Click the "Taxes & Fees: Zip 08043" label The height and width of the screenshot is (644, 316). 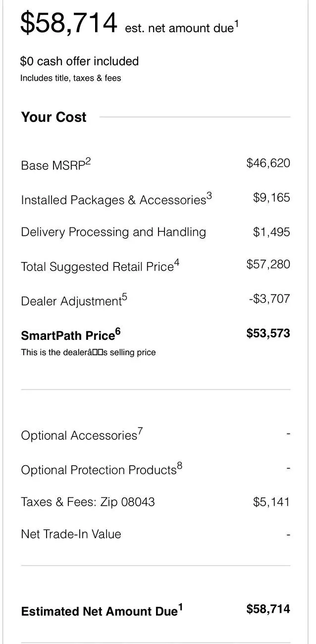(x=88, y=502)
